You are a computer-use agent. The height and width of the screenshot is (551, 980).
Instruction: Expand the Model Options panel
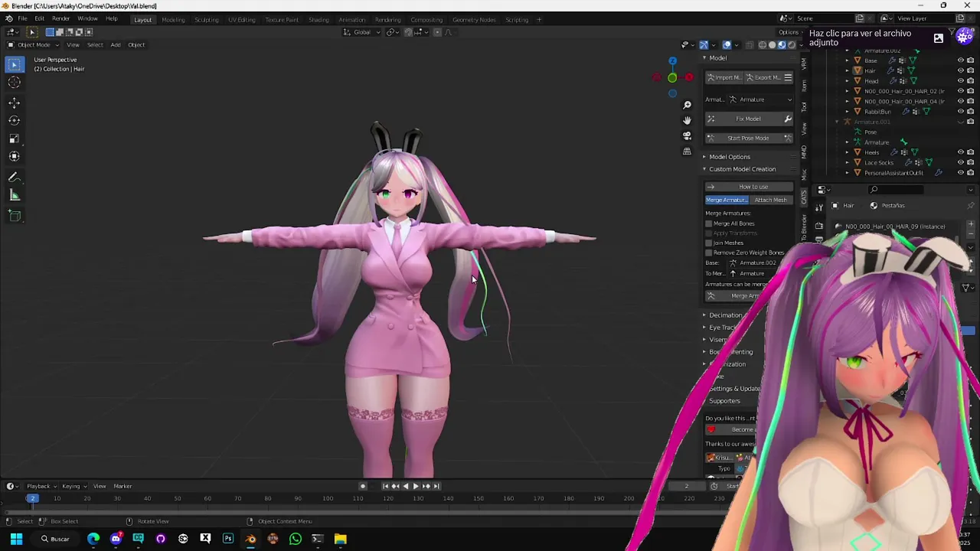pyautogui.click(x=729, y=157)
